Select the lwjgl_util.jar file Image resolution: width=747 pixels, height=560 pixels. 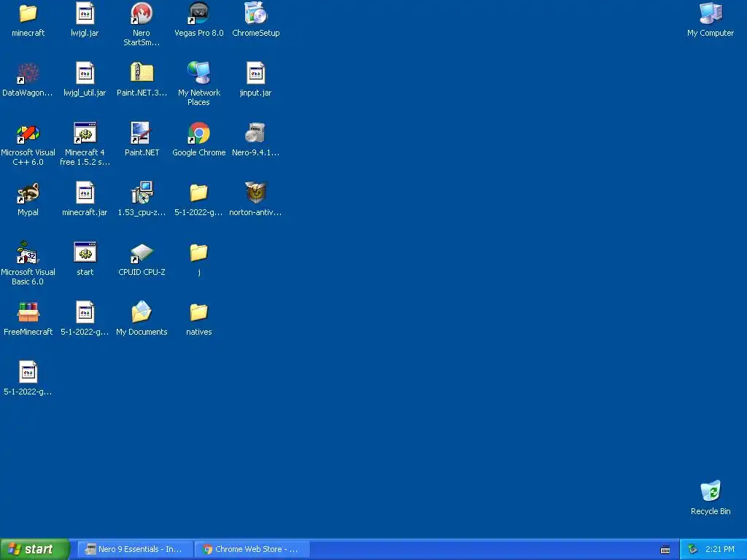coord(85,74)
